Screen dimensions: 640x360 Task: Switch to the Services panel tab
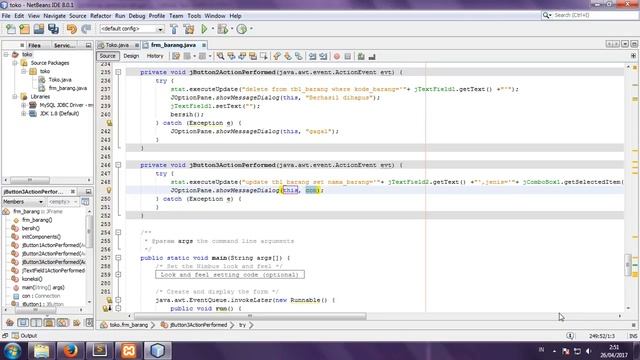point(64,45)
